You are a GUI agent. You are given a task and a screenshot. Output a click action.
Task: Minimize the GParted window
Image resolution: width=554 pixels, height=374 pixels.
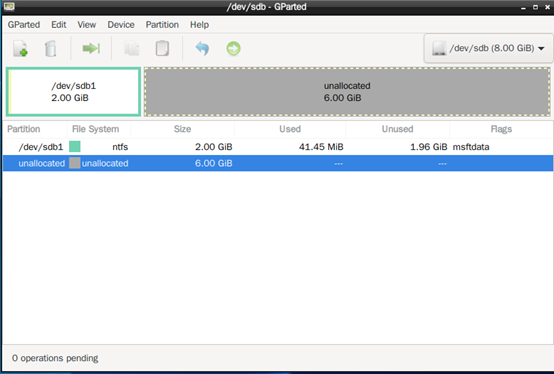click(523, 7)
